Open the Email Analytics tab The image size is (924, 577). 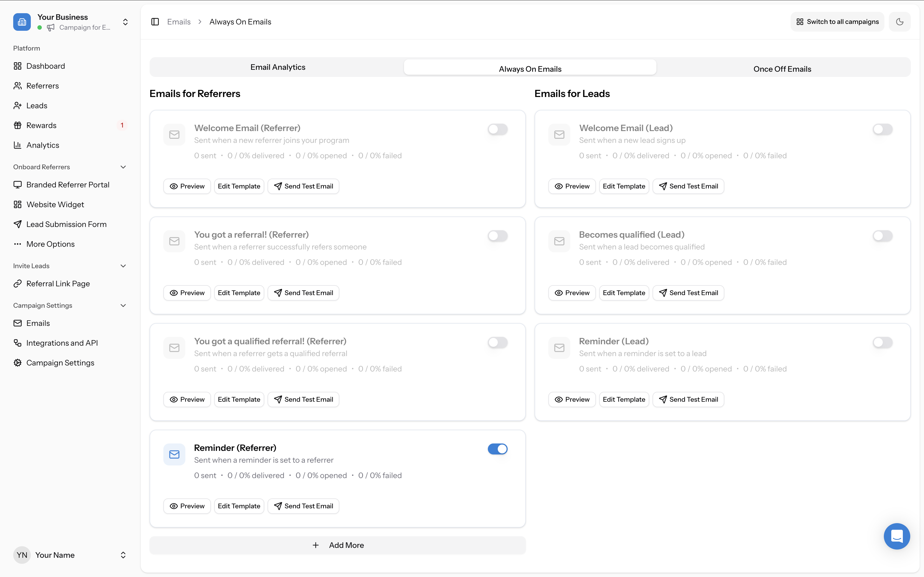click(x=277, y=67)
